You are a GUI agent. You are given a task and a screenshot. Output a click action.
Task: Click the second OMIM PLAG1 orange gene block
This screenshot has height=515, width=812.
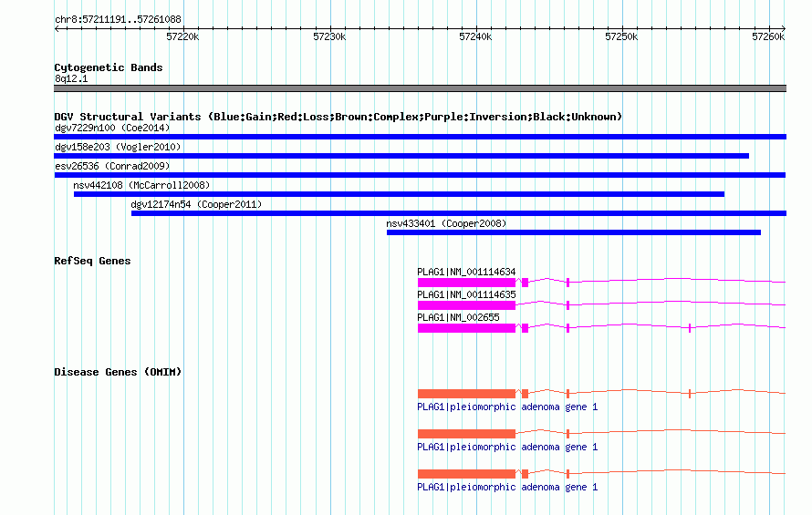[x=466, y=434]
